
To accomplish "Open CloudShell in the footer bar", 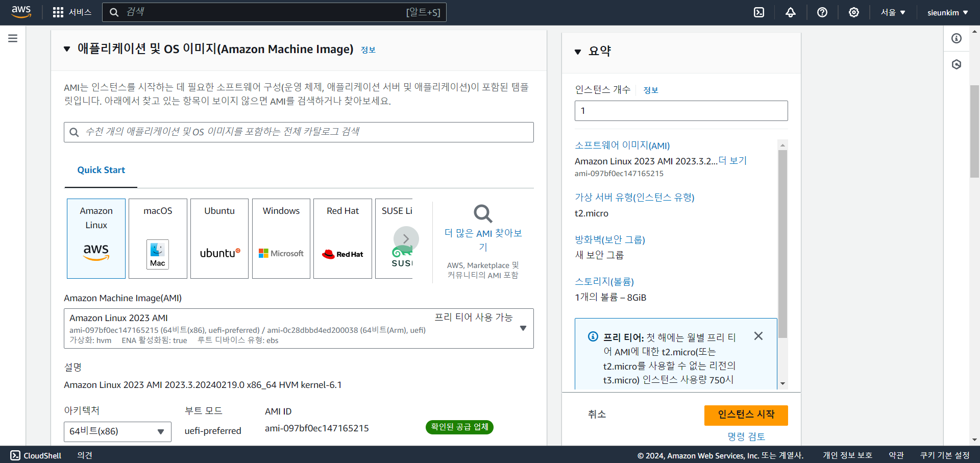I will pos(36,455).
